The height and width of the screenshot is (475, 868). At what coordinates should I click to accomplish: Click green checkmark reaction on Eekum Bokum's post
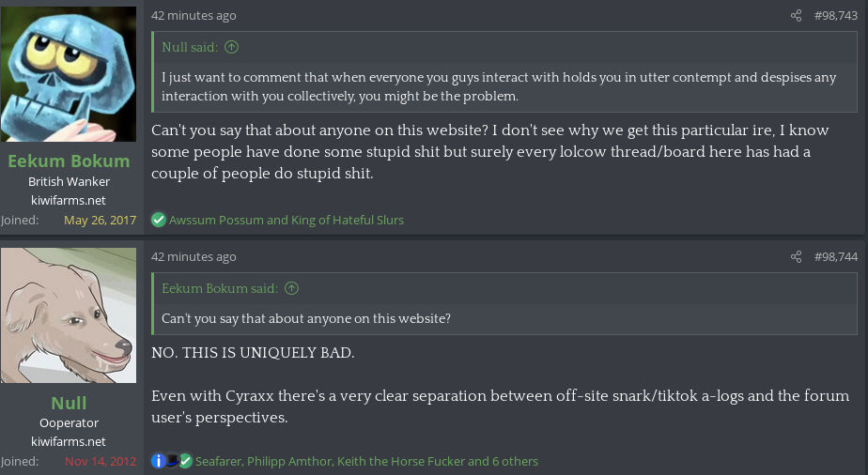click(x=159, y=220)
